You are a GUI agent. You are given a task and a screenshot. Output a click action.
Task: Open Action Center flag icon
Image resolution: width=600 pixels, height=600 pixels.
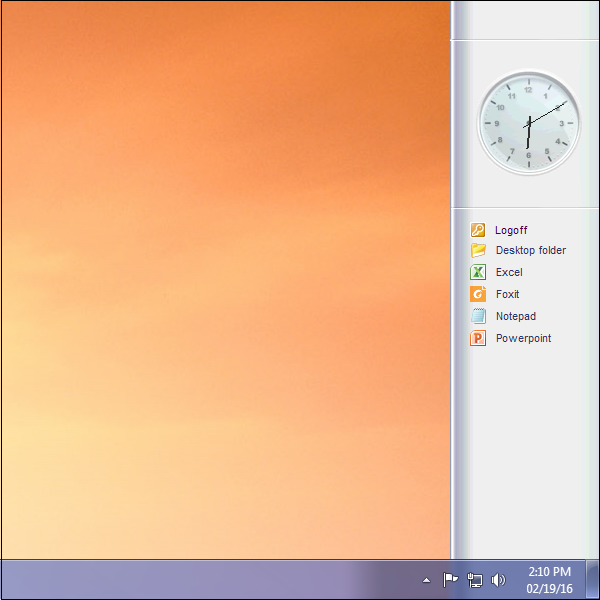click(x=450, y=580)
